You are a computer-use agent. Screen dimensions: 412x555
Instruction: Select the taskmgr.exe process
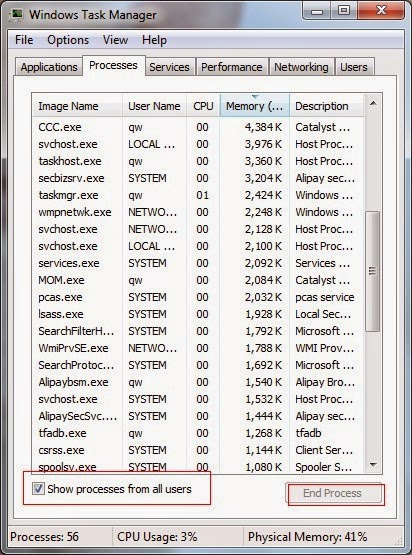coord(198,195)
